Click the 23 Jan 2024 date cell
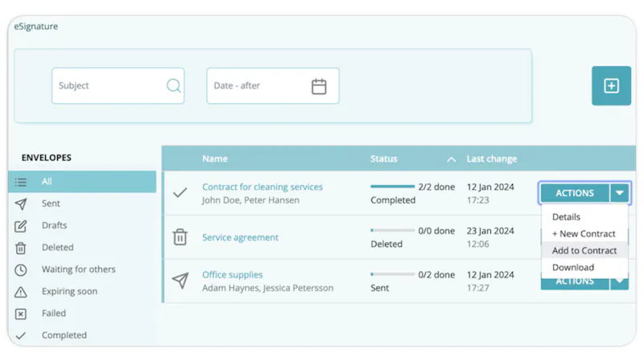Screen dimensions: 644x362 490,231
